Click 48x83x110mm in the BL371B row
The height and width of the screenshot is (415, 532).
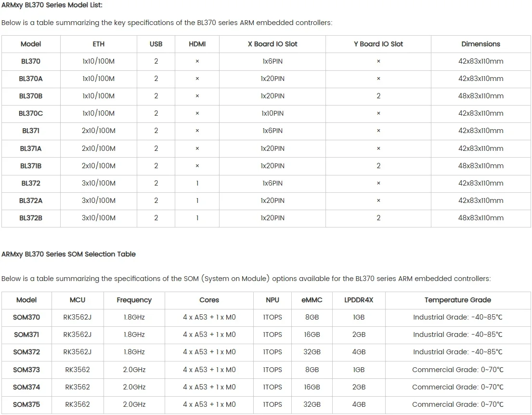(x=481, y=166)
